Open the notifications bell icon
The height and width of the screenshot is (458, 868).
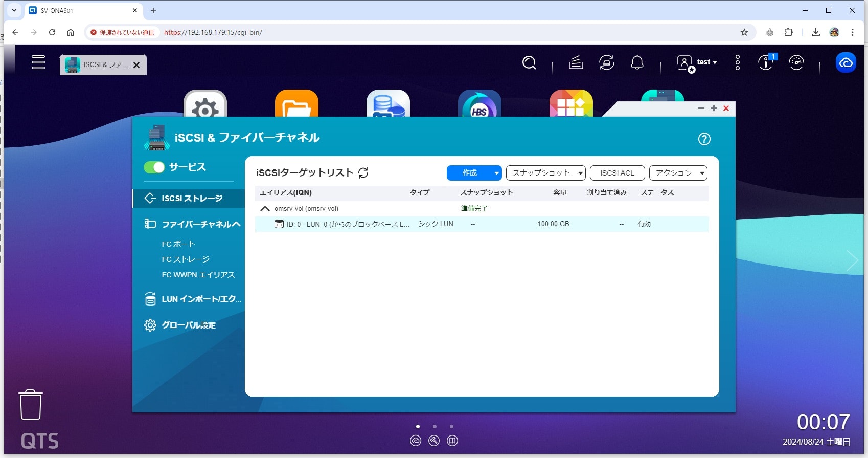[637, 63]
